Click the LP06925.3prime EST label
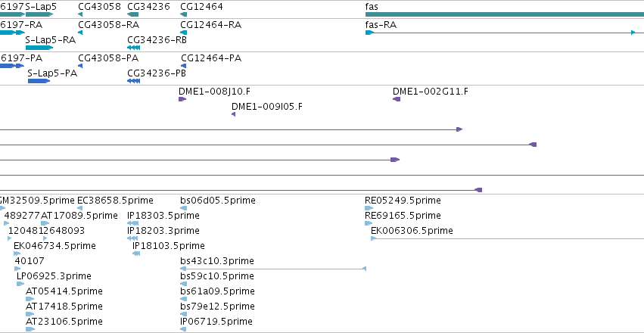This screenshot has height=333, width=644. 54,276
